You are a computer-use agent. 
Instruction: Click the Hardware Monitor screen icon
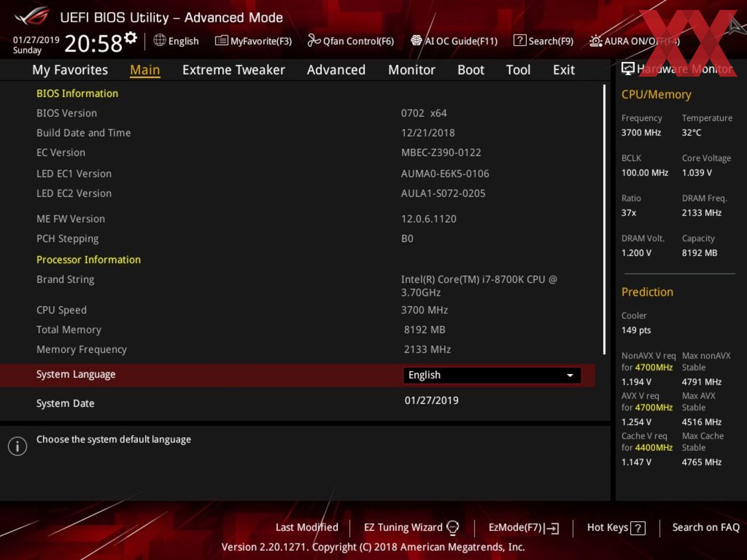(628, 69)
